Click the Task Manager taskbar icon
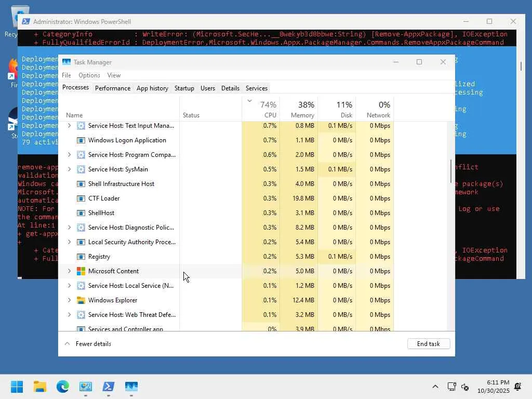Image resolution: width=532 pixels, height=399 pixels. [131, 387]
